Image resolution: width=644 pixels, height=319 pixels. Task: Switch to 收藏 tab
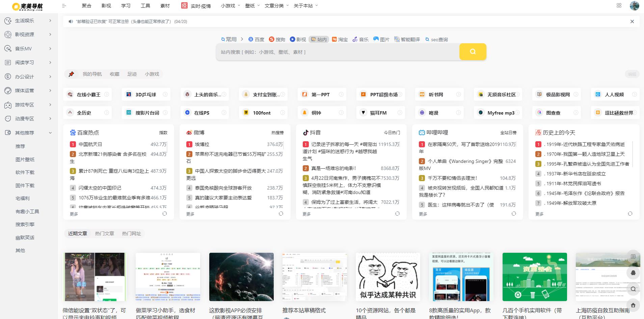pyautogui.click(x=114, y=74)
